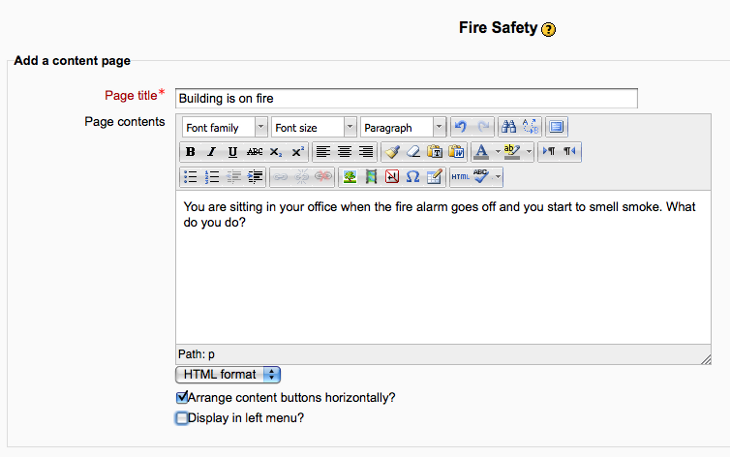
Task: Align text right
Action: click(x=366, y=152)
